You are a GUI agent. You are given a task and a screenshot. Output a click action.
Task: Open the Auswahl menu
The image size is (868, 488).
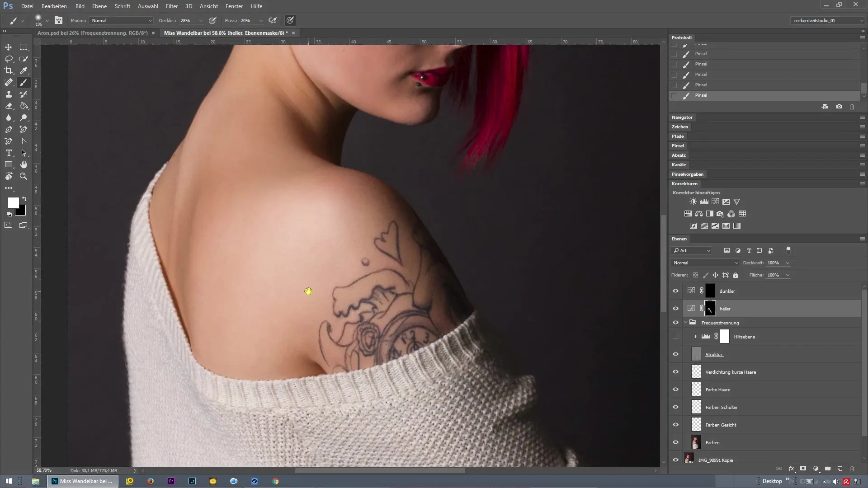pyautogui.click(x=148, y=6)
